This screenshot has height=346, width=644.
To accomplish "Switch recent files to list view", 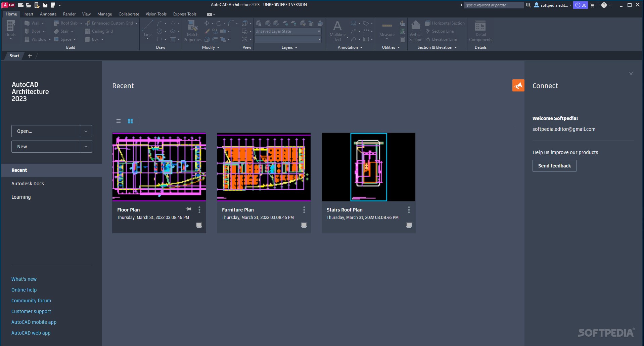I will (x=118, y=121).
